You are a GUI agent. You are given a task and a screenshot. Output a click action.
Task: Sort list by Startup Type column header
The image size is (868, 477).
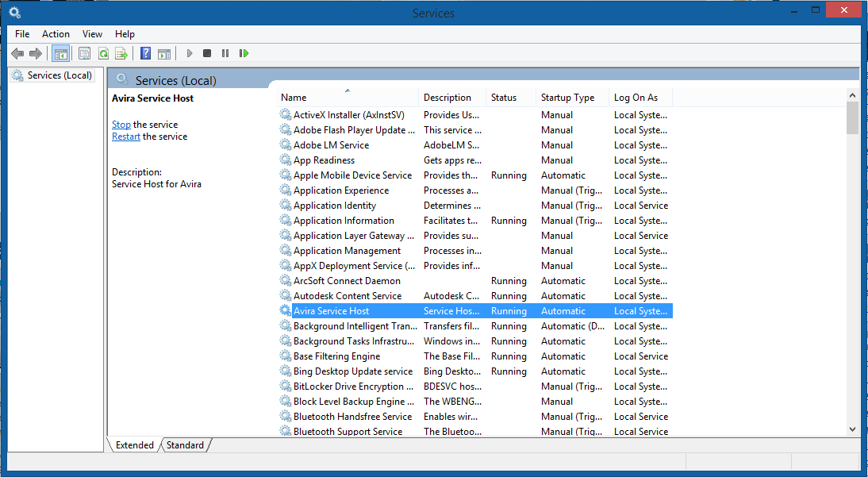(567, 98)
